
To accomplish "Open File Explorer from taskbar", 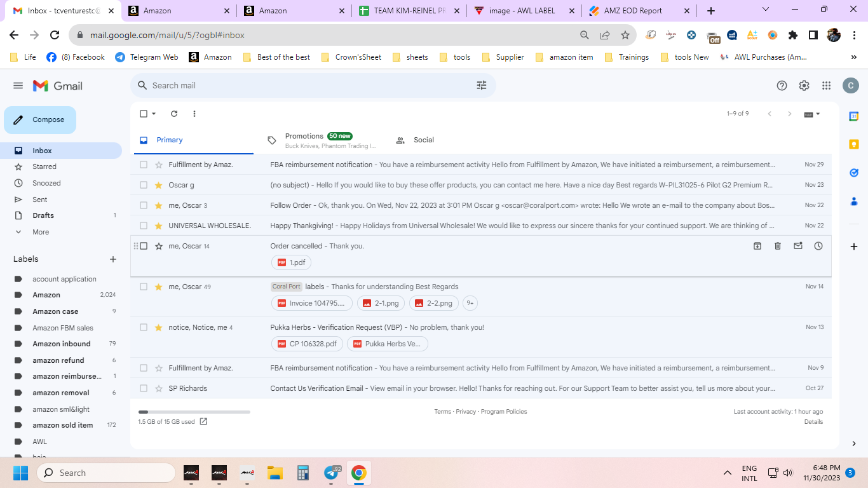I will [x=275, y=473].
